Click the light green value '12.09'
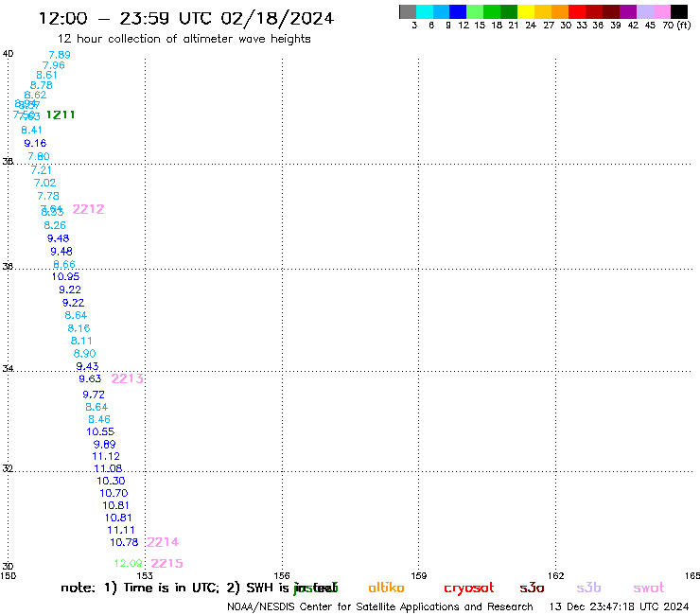The image size is (700, 615). (128, 563)
